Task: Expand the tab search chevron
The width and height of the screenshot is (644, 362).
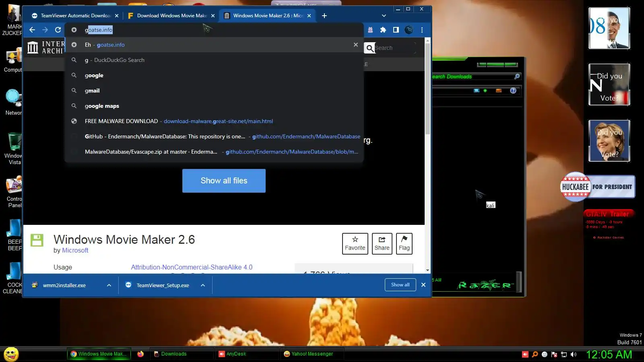Action: pyautogui.click(x=384, y=16)
